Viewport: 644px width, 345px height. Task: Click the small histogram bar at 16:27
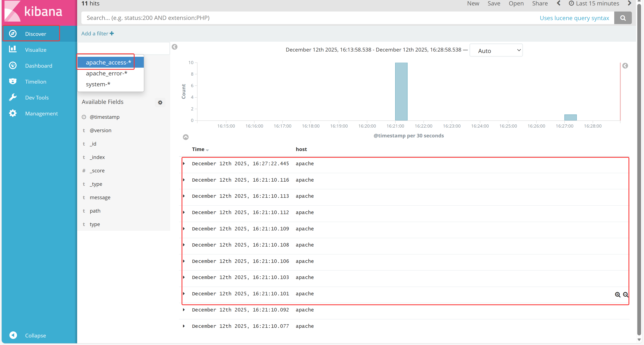coord(570,118)
